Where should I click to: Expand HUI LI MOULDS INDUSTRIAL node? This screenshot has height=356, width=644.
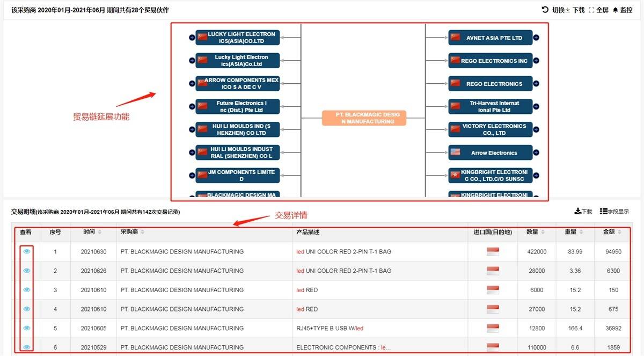192,152
